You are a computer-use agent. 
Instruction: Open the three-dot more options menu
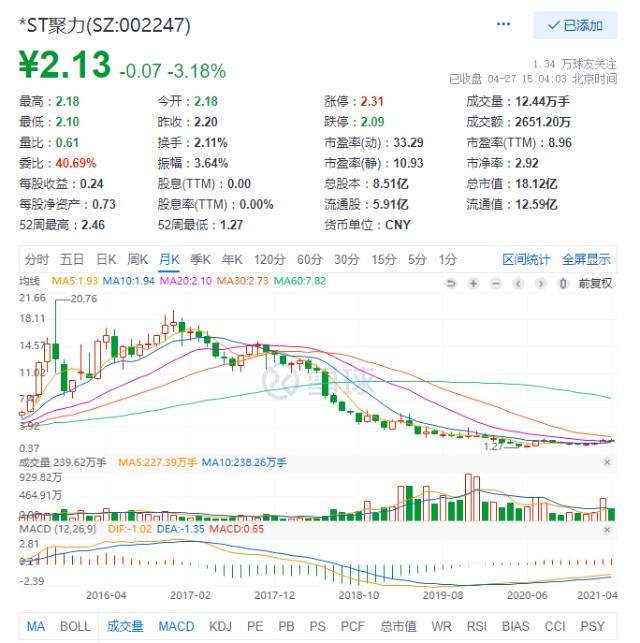coord(503,24)
